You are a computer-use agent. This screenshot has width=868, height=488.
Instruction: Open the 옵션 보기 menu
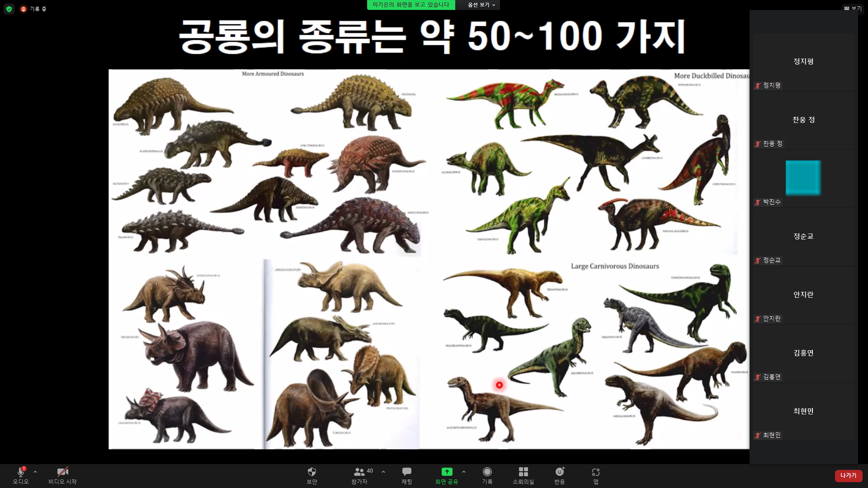478,5
